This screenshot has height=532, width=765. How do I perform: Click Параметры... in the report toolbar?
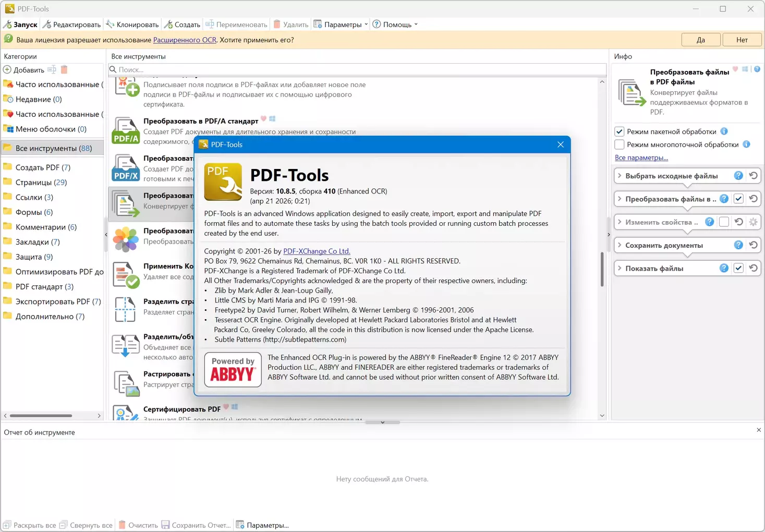point(262,525)
